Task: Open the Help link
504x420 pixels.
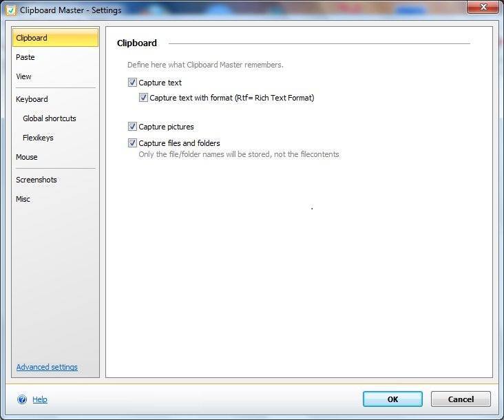Action: pos(40,399)
